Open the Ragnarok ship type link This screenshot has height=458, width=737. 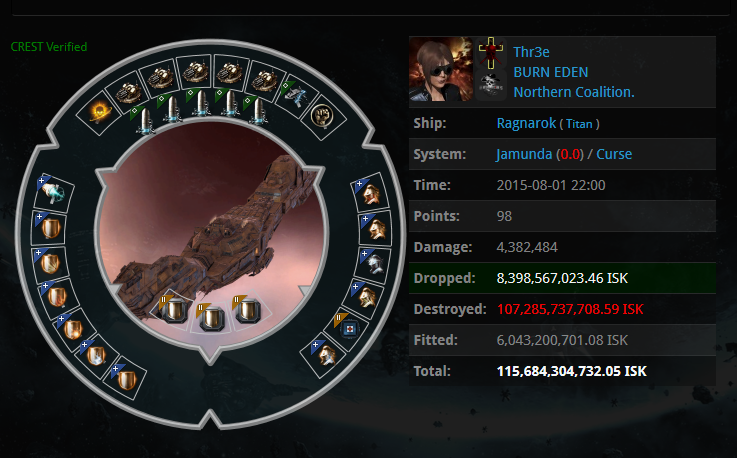(526, 123)
